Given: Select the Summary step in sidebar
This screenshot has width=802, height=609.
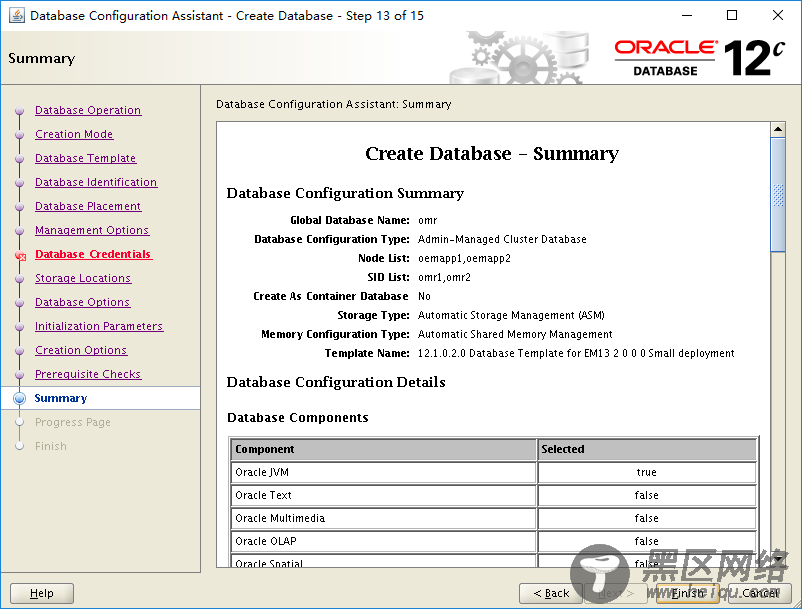Looking at the screenshot, I should point(61,398).
